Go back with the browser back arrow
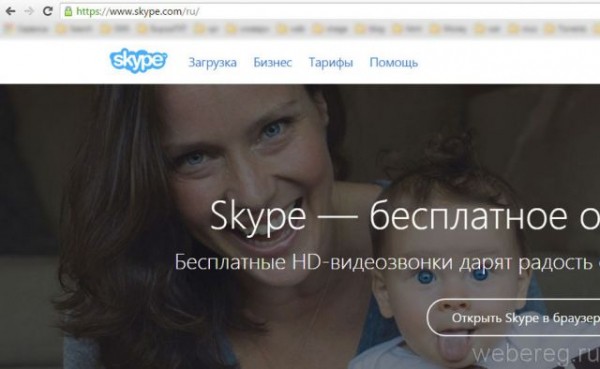This screenshot has width=600, height=369. point(10,11)
